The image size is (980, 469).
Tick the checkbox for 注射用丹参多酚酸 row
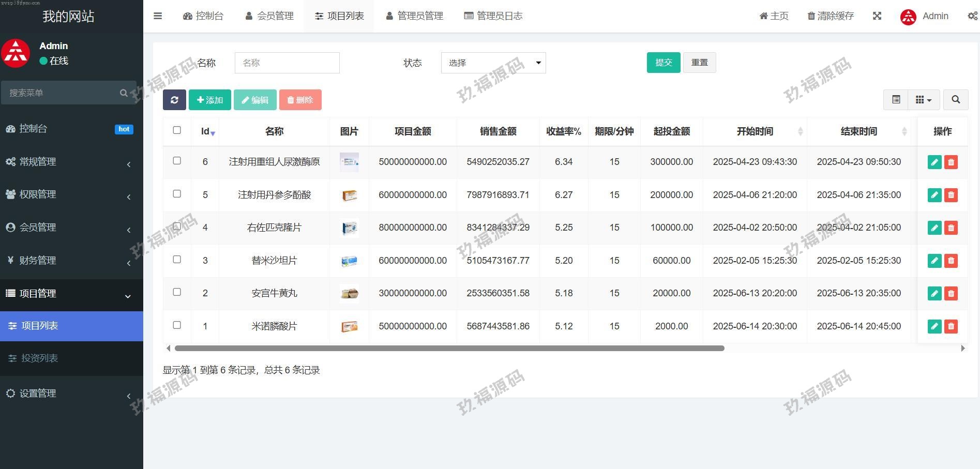[x=177, y=194]
